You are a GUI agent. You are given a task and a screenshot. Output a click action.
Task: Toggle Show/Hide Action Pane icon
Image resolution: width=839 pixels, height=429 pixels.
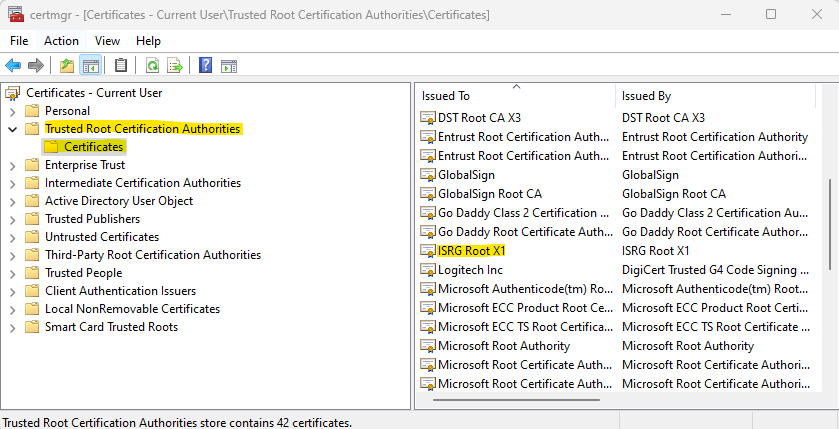point(229,66)
